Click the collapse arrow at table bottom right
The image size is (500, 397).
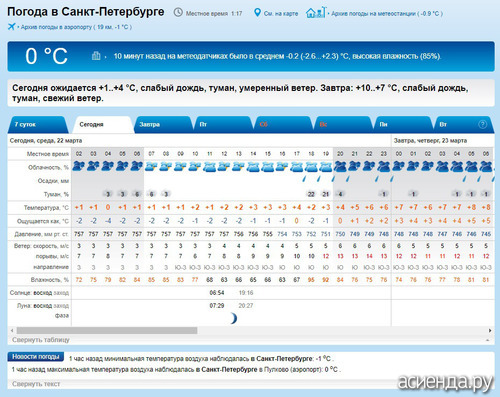(x=487, y=340)
